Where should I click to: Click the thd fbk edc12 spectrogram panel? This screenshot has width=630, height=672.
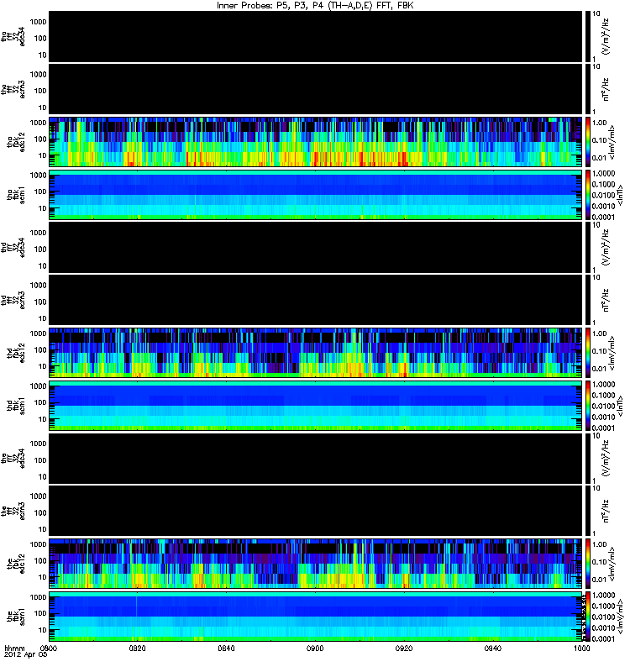[x=316, y=353]
